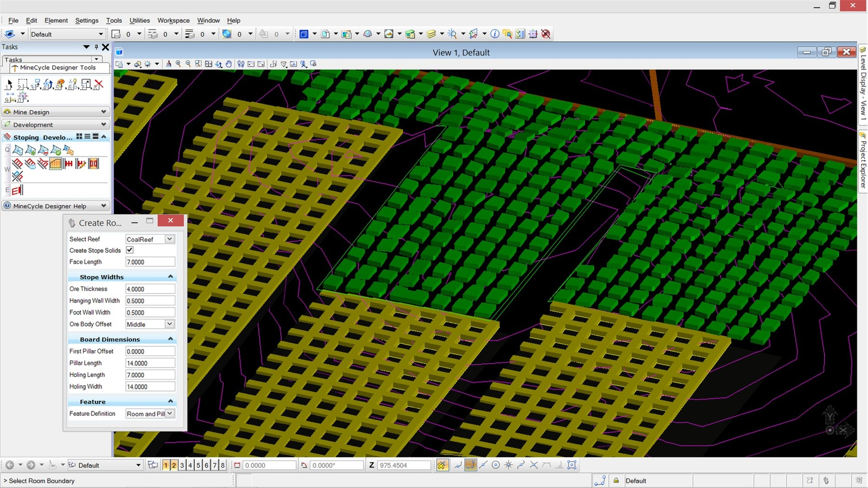Click the Level Display icon on right edge
868x488 pixels.
(863, 50)
